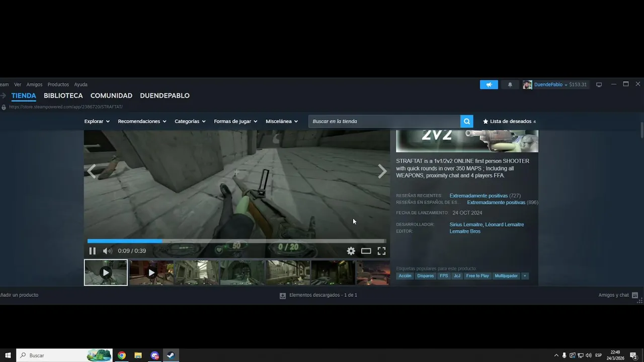Open system volume speaker icon
The image size is (644, 362).
tap(588, 355)
